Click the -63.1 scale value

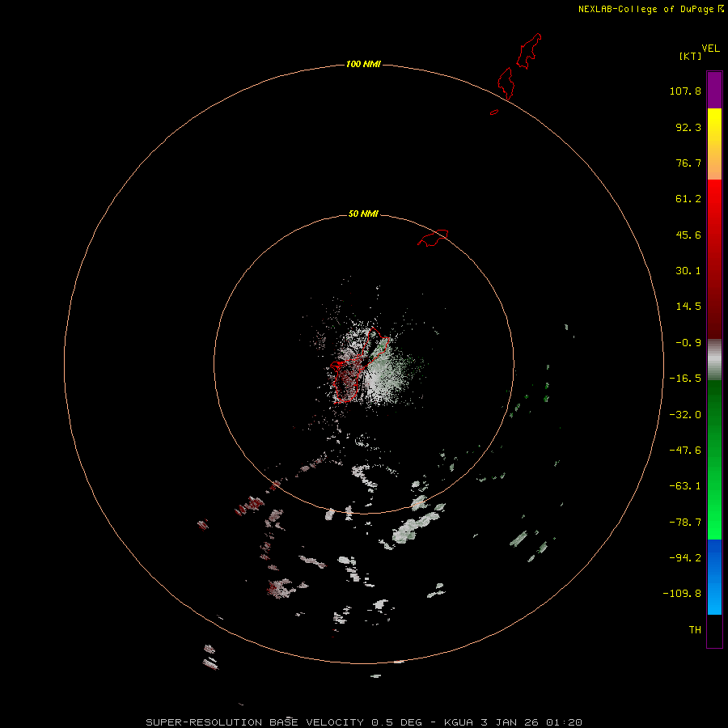coord(685,486)
